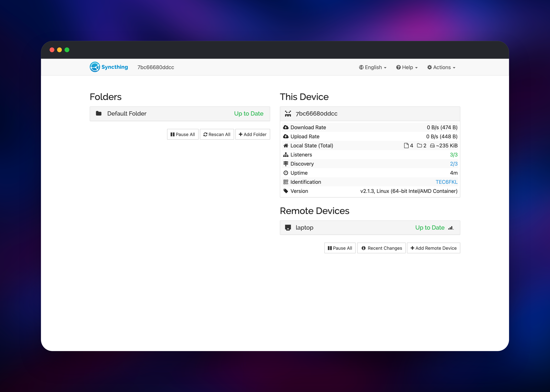This screenshot has height=392, width=550.
Task: Minimize the window with the yellow button
Action: (59, 50)
